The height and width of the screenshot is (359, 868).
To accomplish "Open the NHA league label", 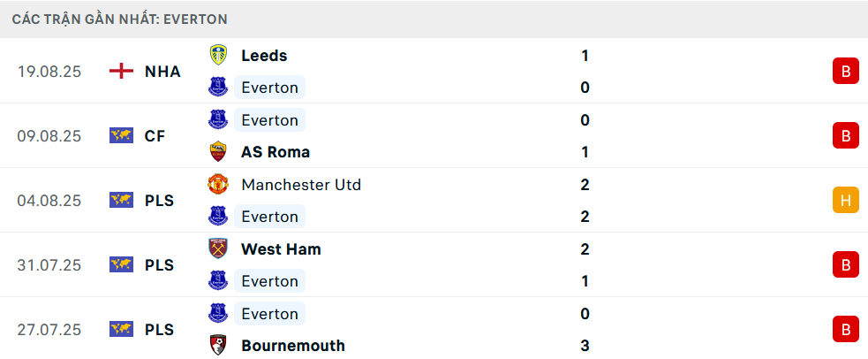I will [162, 72].
